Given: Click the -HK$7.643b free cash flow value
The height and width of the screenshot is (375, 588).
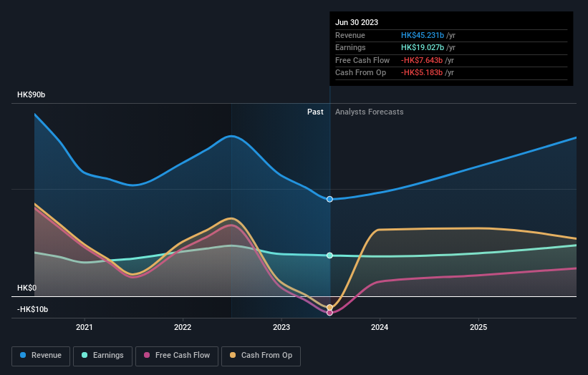Looking at the screenshot, I should tap(422, 60).
